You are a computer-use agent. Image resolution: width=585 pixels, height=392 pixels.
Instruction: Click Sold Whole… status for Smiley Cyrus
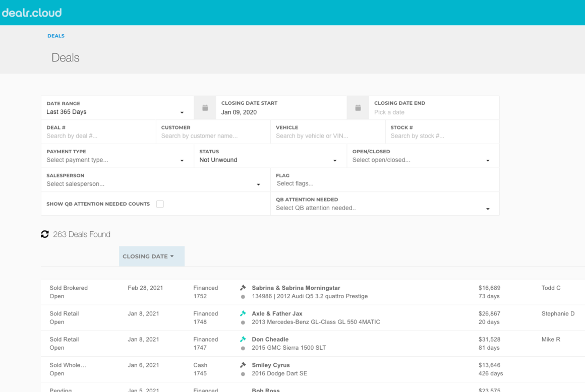pos(68,365)
